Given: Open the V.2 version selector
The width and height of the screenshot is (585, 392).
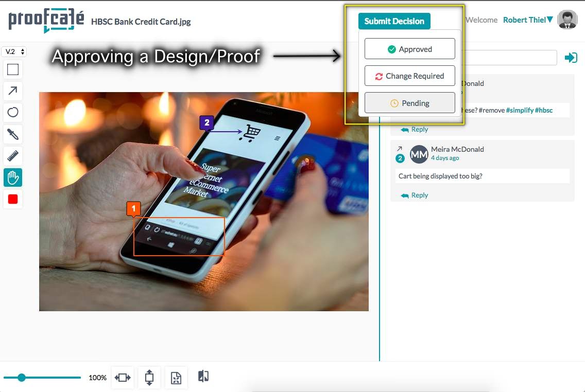Looking at the screenshot, I should point(14,51).
